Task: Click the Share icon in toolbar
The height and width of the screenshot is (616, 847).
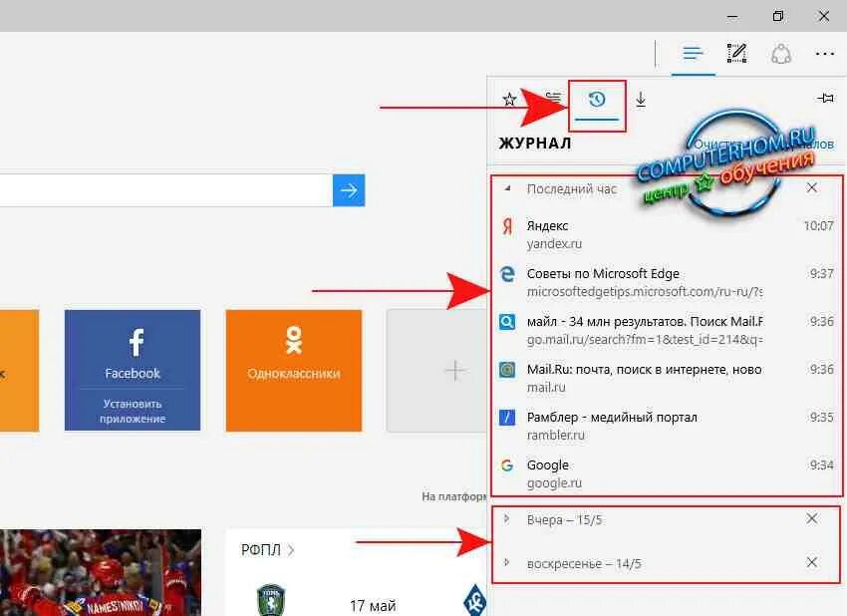Action: pos(781,54)
